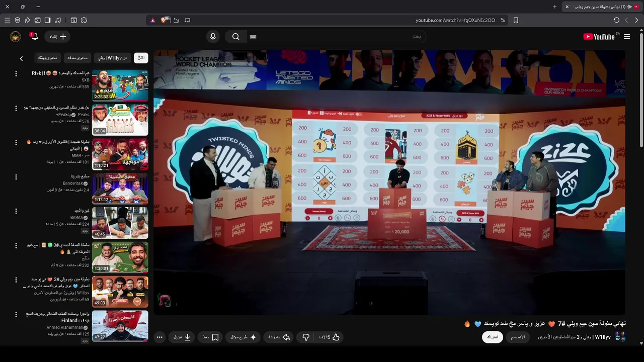Select the 'من W1llyv' filter chip

112,58
